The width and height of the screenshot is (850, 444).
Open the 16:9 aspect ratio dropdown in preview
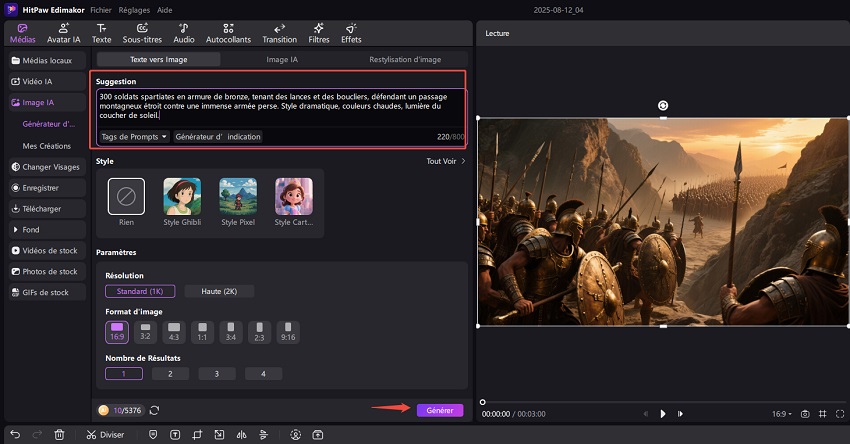pyautogui.click(x=782, y=414)
